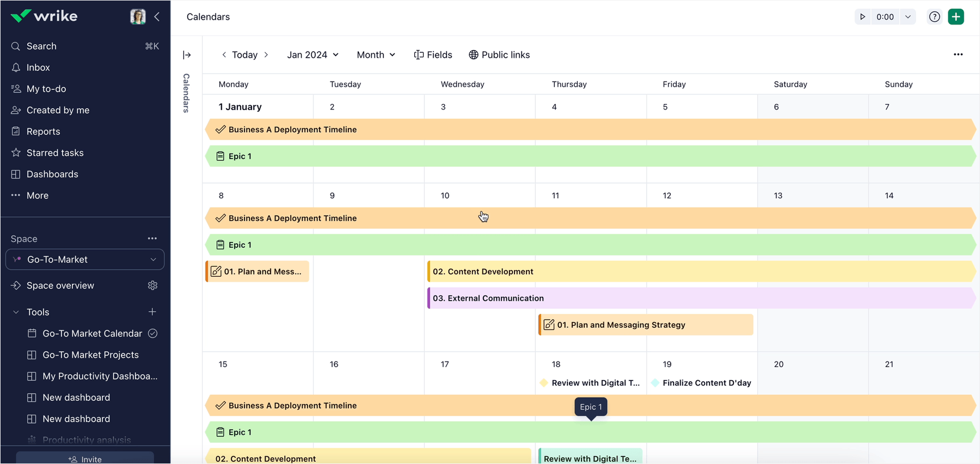
Task: Open the Finalize Content D'day milestone
Action: 701,383
